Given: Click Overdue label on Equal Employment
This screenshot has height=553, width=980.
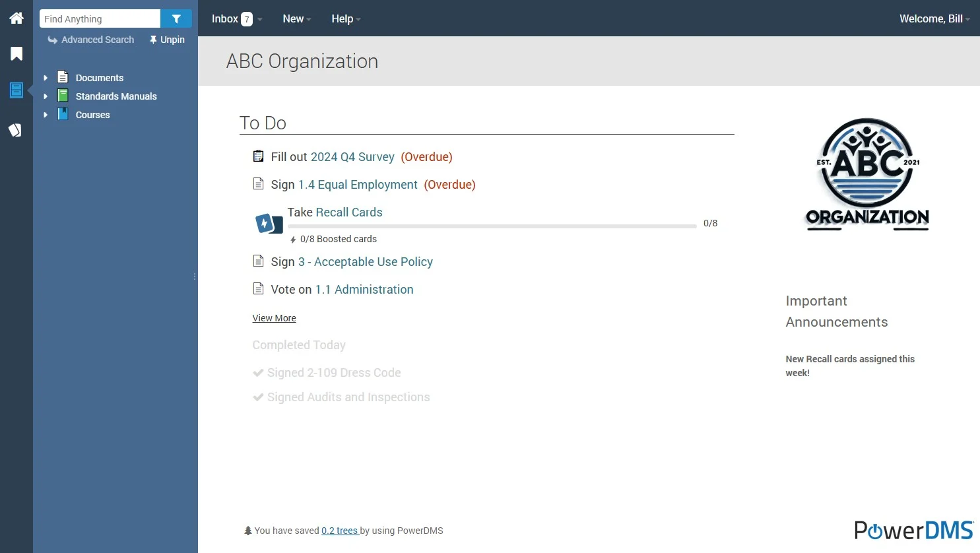Looking at the screenshot, I should tap(449, 184).
